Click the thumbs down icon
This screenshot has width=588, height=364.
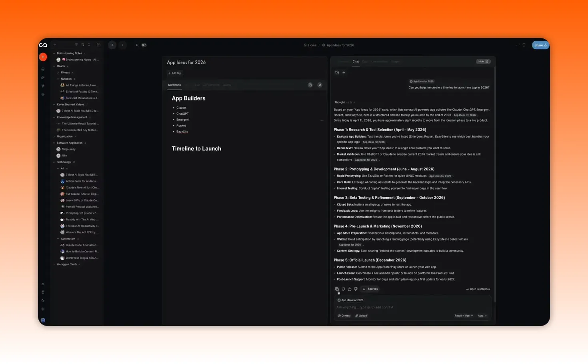coord(356,289)
